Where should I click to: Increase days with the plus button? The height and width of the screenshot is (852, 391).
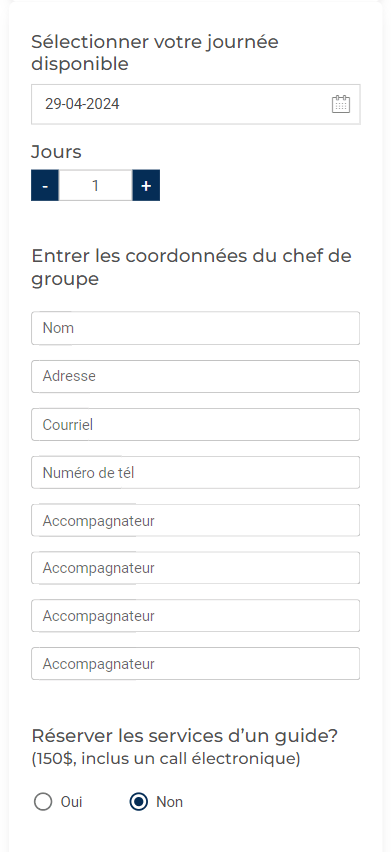(146, 185)
